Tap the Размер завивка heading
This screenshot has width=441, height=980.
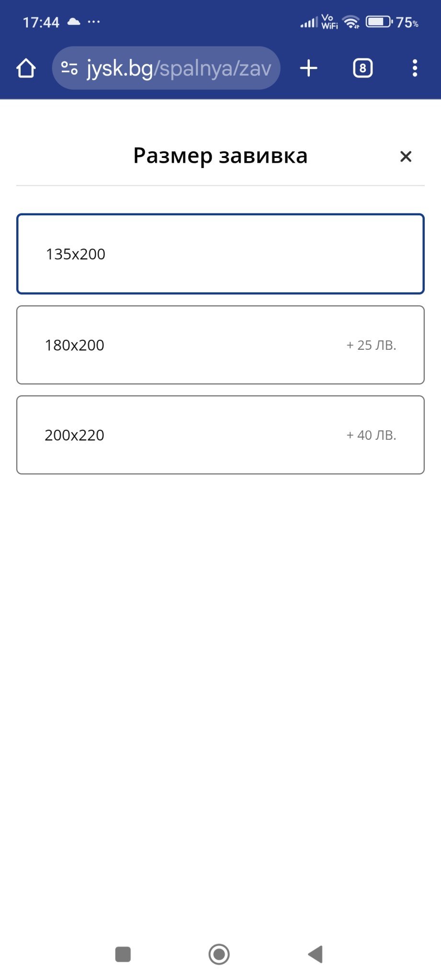click(x=220, y=156)
